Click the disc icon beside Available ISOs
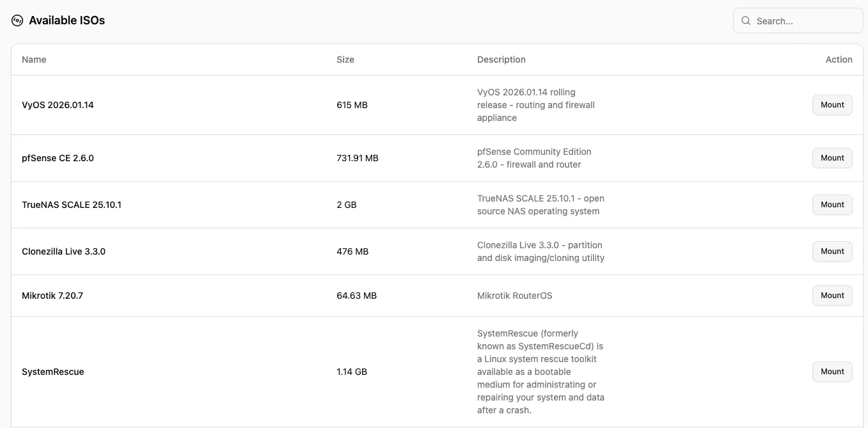 click(x=17, y=20)
